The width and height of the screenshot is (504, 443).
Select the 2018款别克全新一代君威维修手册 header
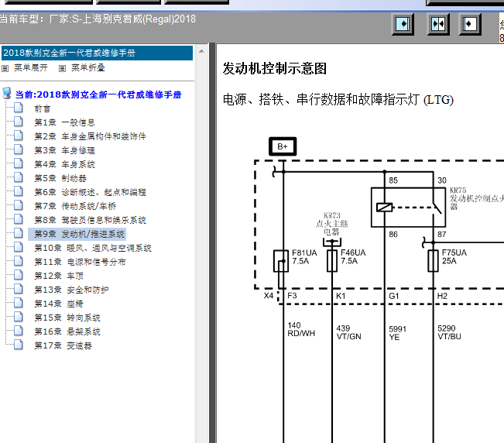click(x=97, y=53)
